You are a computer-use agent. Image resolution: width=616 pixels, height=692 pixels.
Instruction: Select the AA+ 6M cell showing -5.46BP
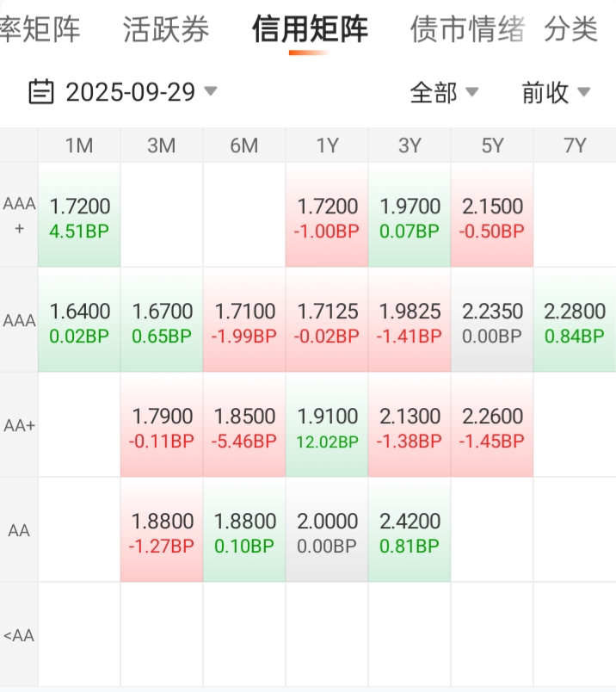(x=244, y=428)
